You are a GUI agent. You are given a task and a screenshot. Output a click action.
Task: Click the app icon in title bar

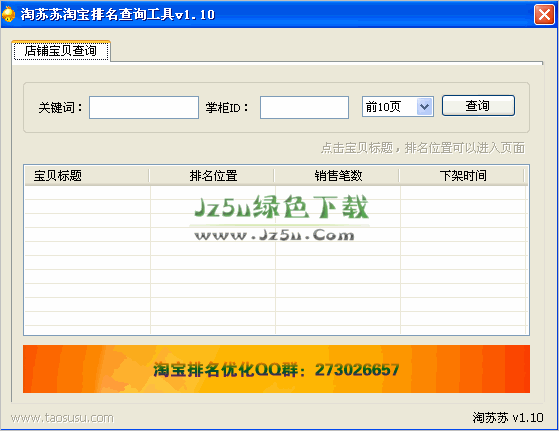pyautogui.click(x=9, y=14)
